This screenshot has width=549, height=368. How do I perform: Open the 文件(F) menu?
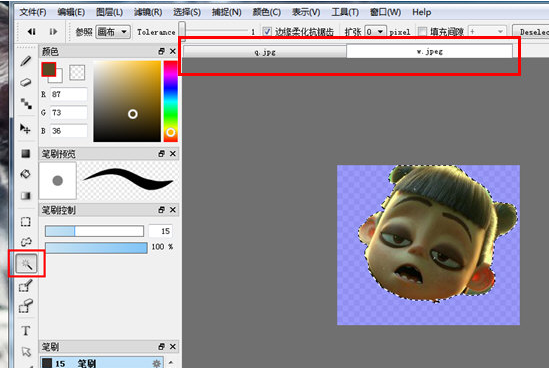click(33, 12)
